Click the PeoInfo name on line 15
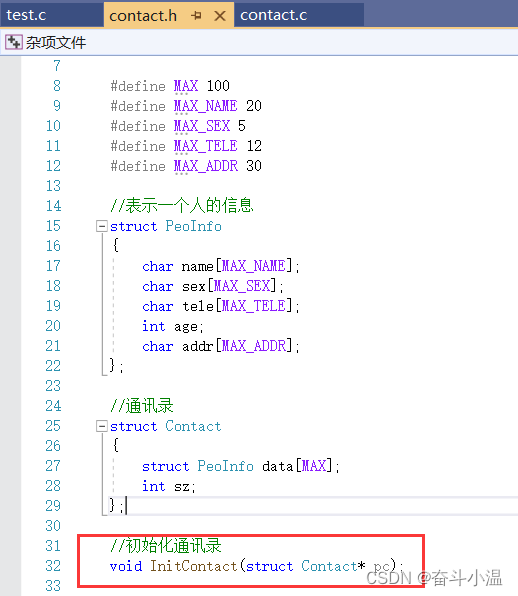518x596 pixels. tap(193, 226)
